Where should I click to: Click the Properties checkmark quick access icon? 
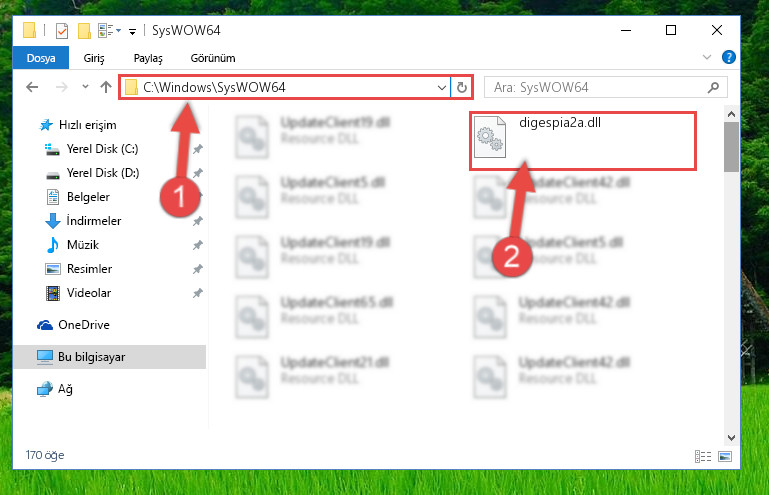[62, 31]
